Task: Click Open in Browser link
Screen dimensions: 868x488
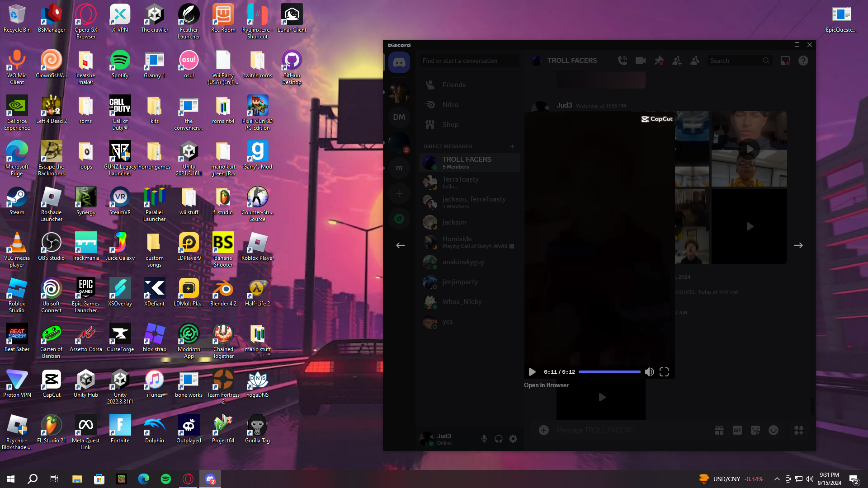Action: (546, 385)
